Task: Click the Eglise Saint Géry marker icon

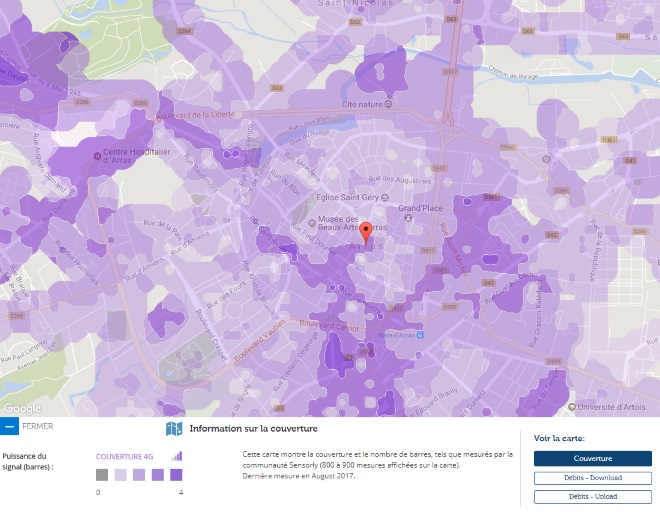Action: (308, 197)
